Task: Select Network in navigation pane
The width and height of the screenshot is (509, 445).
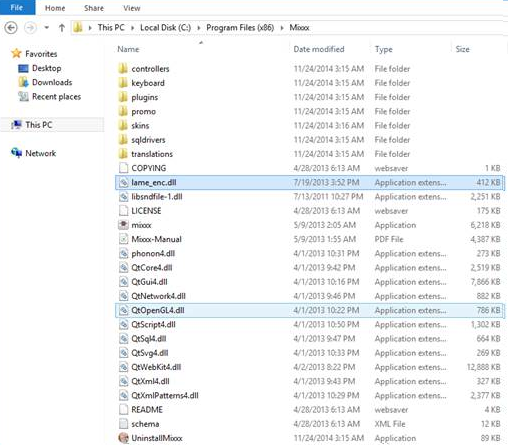Action: coord(41,153)
